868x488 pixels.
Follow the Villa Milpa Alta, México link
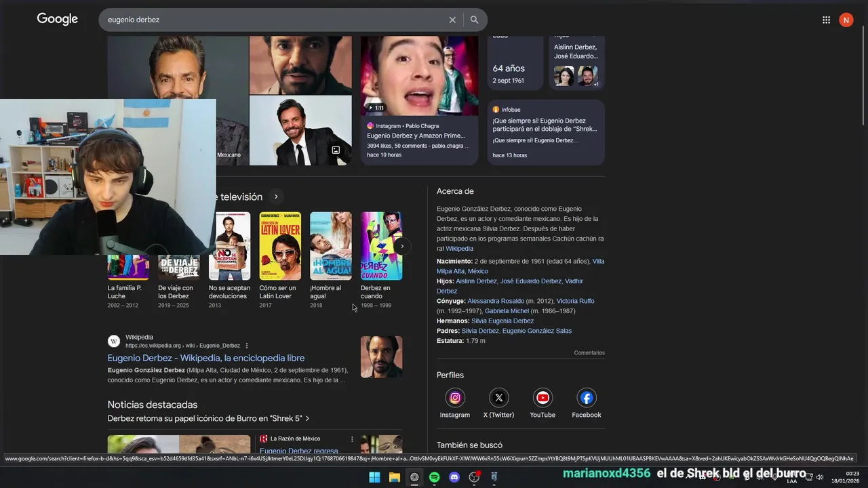[520, 266]
